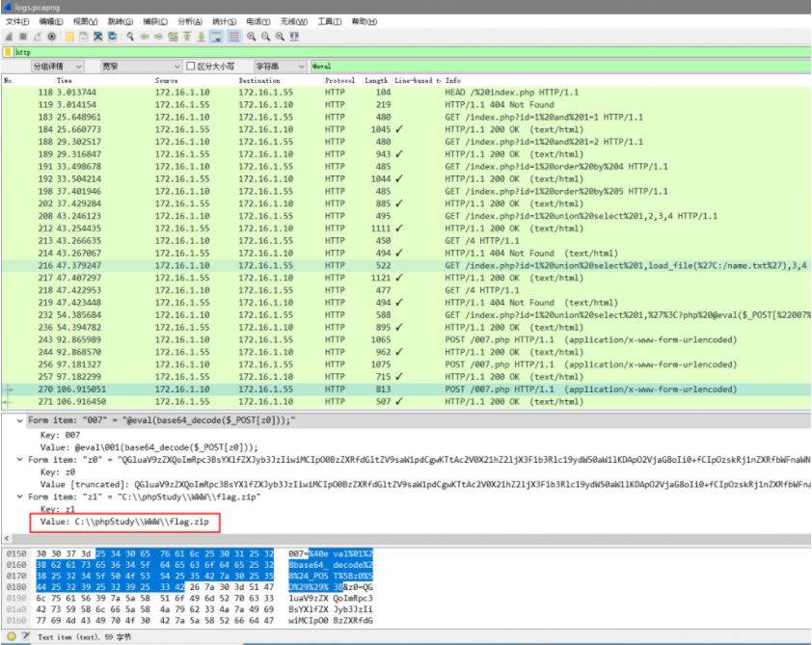Sort by the Protocol column header
The image size is (812, 645).
click(x=341, y=81)
